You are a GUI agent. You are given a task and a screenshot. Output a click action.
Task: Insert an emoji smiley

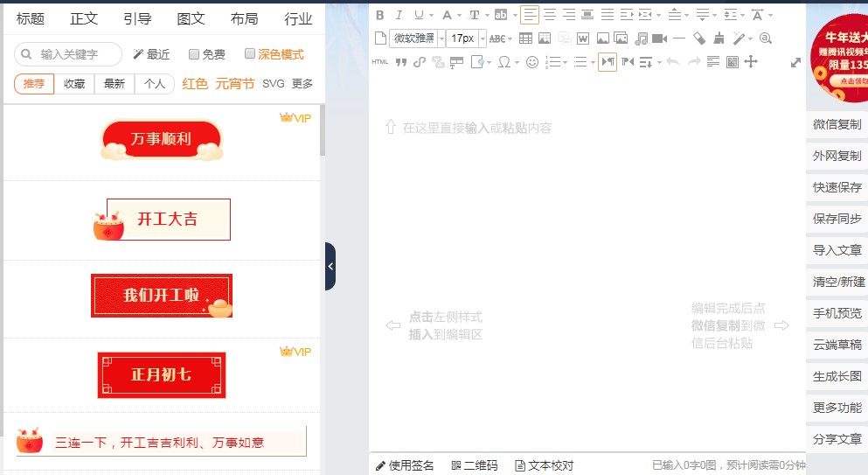pos(532,61)
